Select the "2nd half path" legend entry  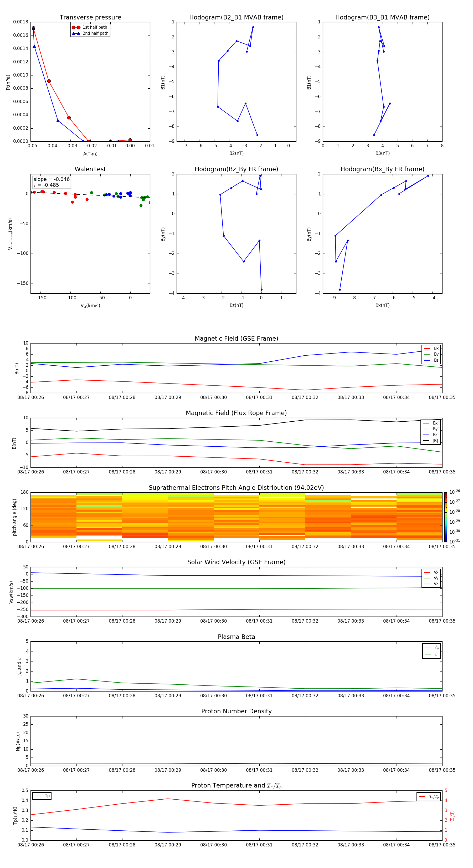90,33
